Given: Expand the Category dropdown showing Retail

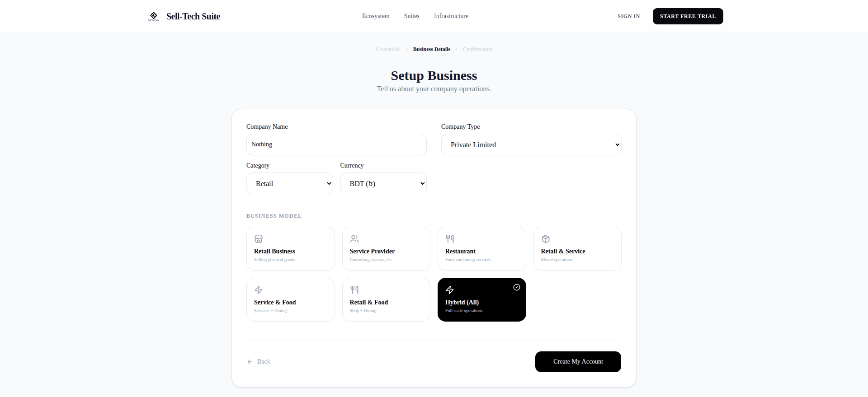Looking at the screenshot, I should click(290, 183).
